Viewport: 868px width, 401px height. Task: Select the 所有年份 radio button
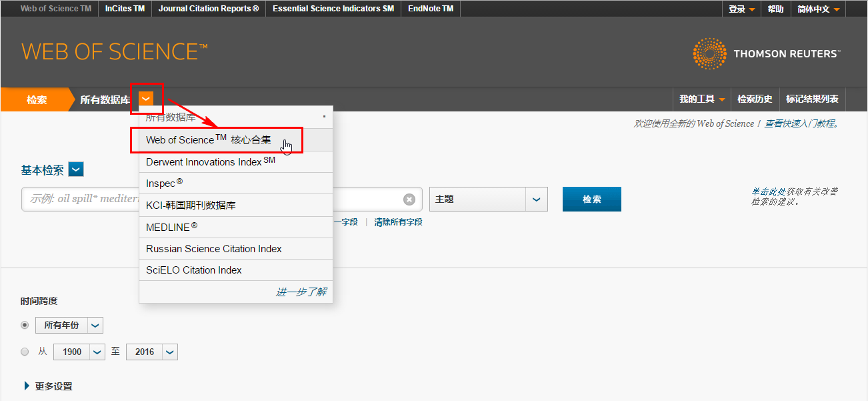click(25, 325)
